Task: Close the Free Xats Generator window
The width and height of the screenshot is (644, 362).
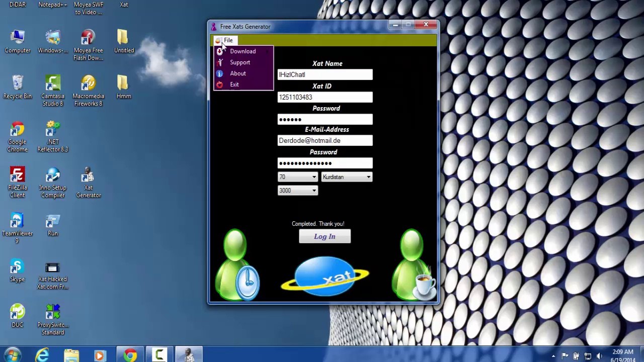Action: tap(426, 25)
